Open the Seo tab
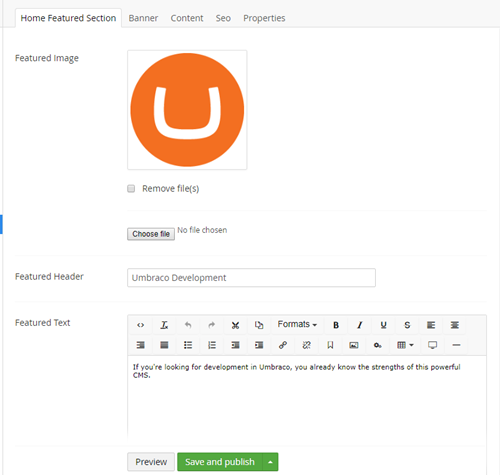 tap(223, 18)
